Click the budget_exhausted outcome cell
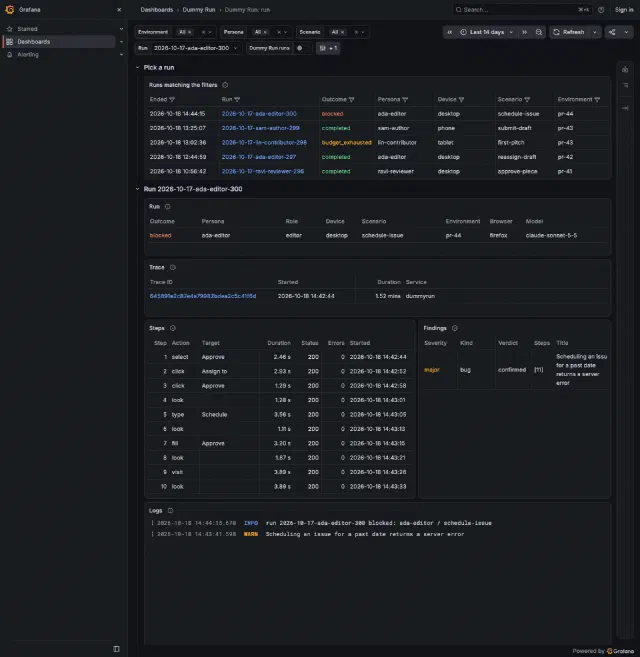This screenshot has width=640, height=657. pyautogui.click(x=346, y=143)
